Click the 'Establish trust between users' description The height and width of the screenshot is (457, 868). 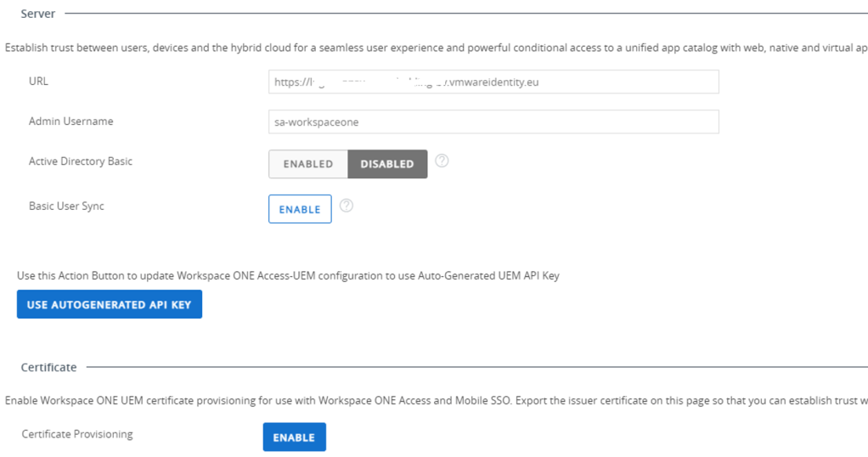[x=433, y=48]
